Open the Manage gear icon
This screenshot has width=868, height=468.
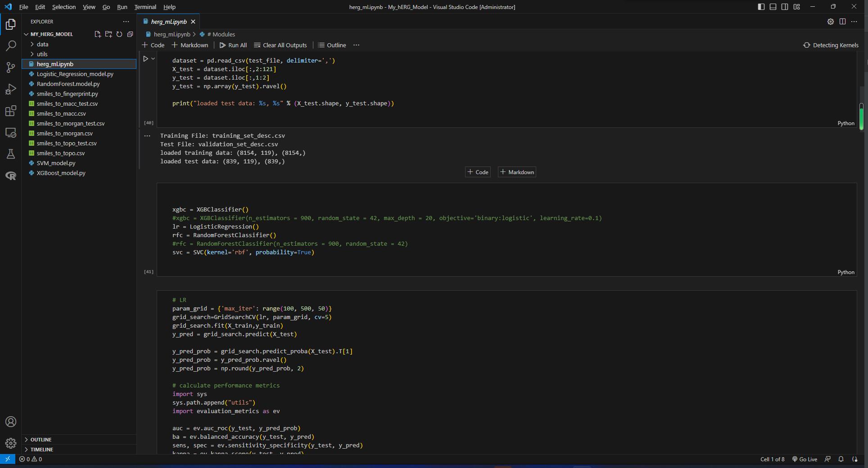[11, 443]
